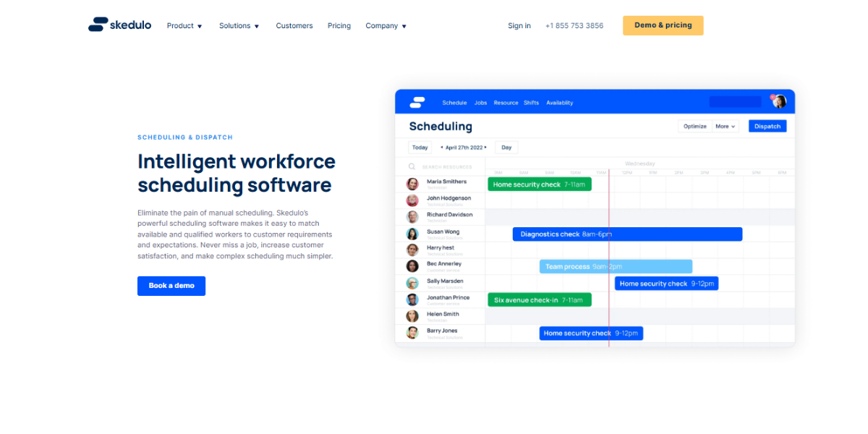Click the Dispatch button
This screenshot has width=868, height=434.
coord(767,126)
